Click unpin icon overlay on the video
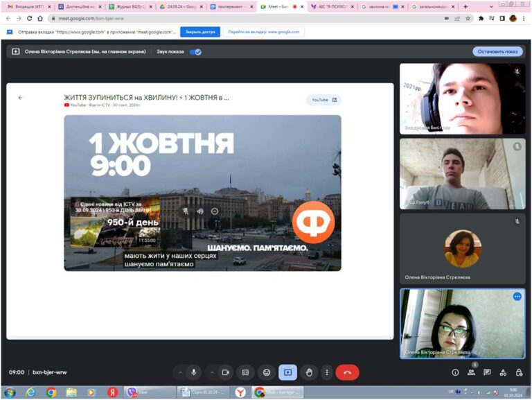532x400 pixels. point(185,211)
